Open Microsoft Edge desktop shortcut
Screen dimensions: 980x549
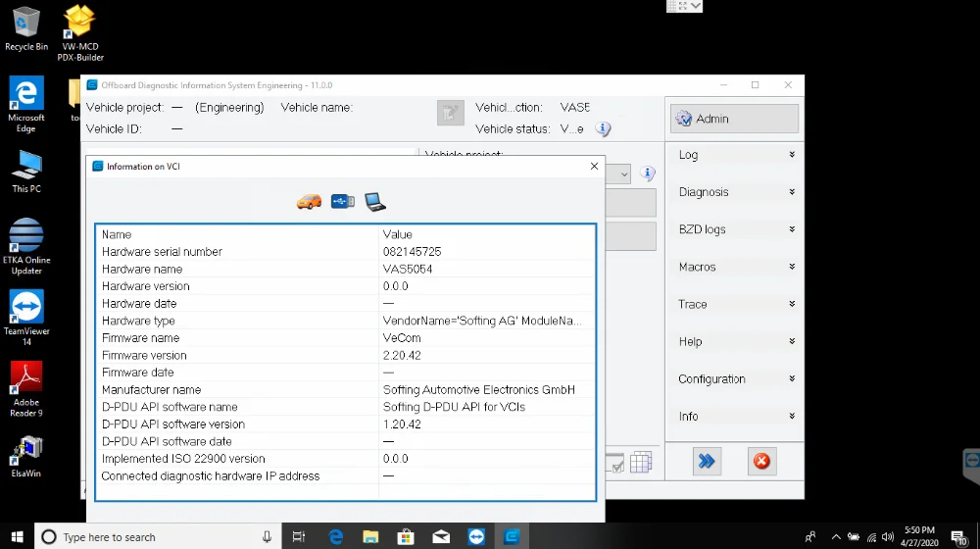point(26,105)
